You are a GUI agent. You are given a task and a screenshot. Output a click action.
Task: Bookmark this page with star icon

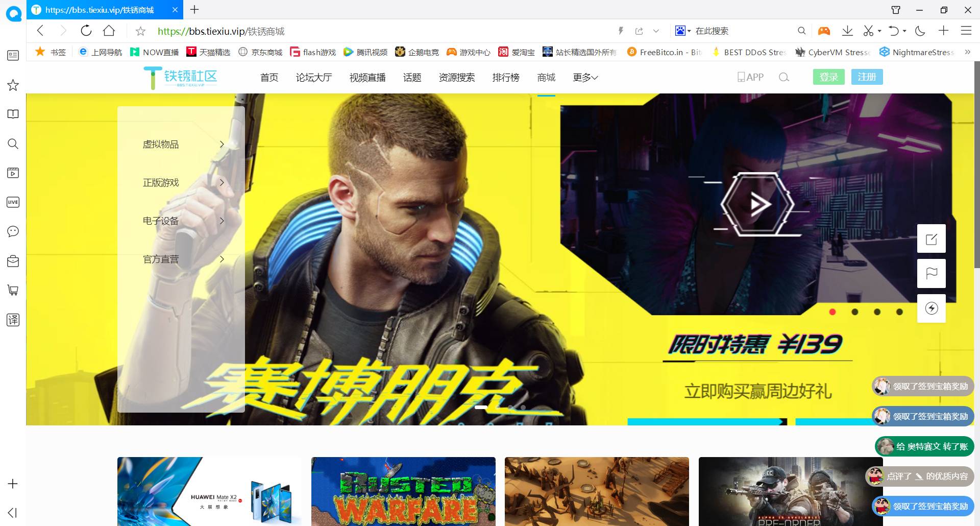point(140,31)
